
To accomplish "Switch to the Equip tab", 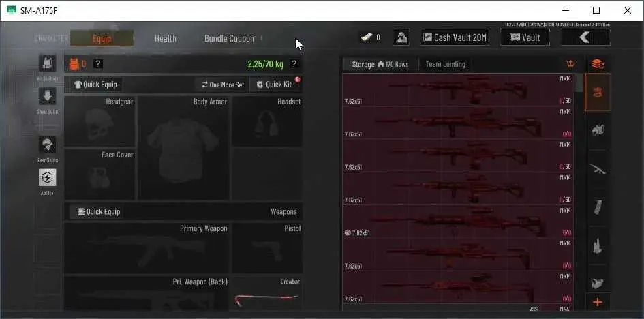I will pyautogui.click(x=102, y=38).
